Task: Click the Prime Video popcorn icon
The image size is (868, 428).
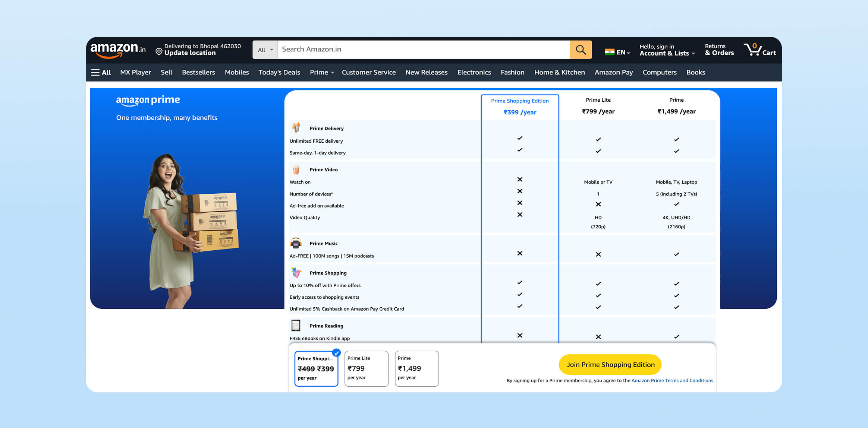Action: (296, 169)
